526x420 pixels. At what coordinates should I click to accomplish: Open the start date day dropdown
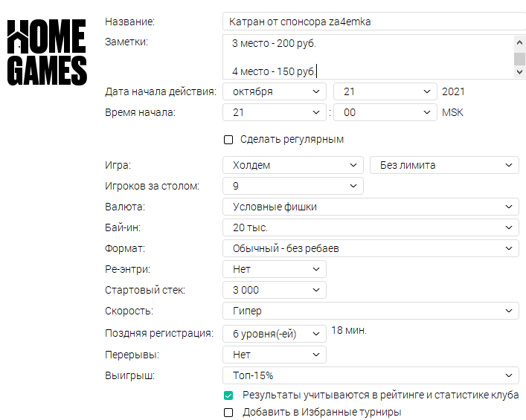click(385, 91)
